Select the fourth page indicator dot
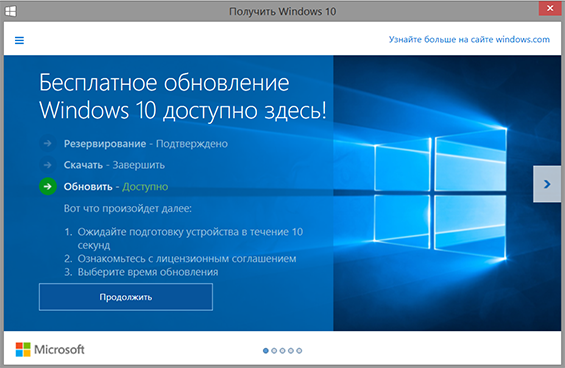The height and width of the screenshot is (368, 565). click(291, 350)
